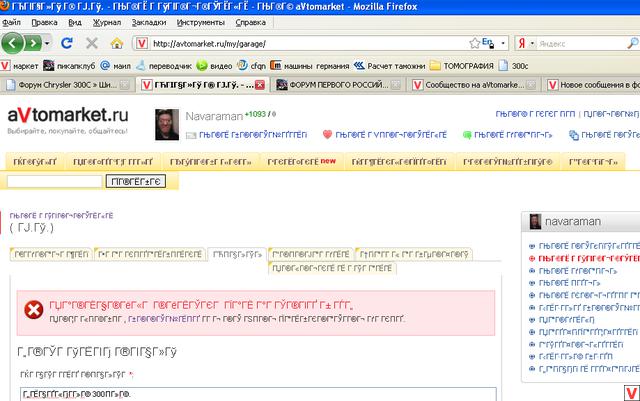The image size is (640, 401).
Task: Open the 300c bookmark
Action: click(x=513, y=66)
